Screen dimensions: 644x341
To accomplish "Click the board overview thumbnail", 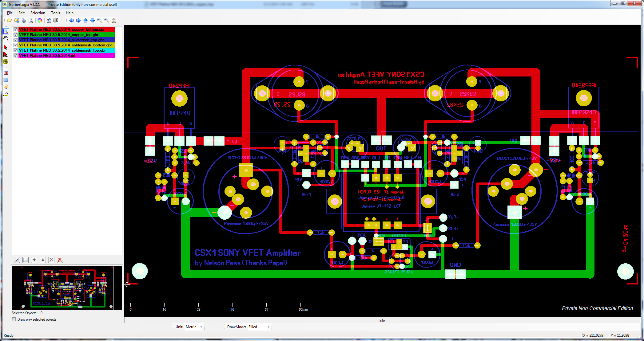I will pos(67,288).
